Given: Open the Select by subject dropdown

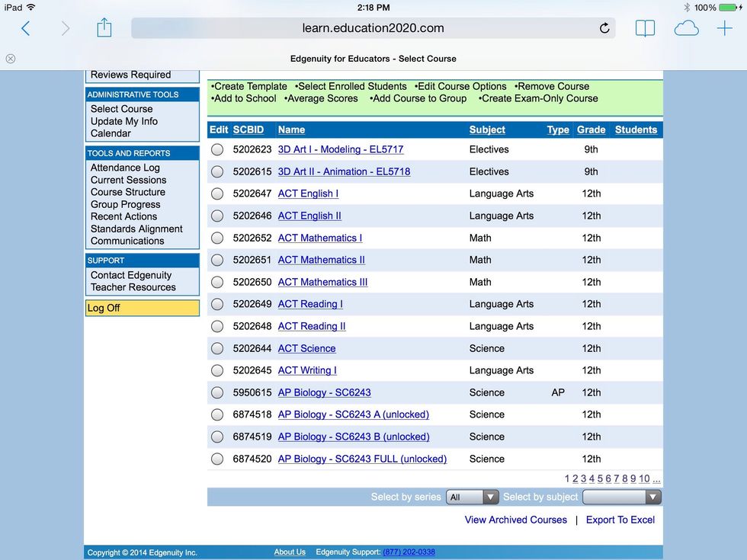Looking at the screenshot, I should click(x=621, y=497).
